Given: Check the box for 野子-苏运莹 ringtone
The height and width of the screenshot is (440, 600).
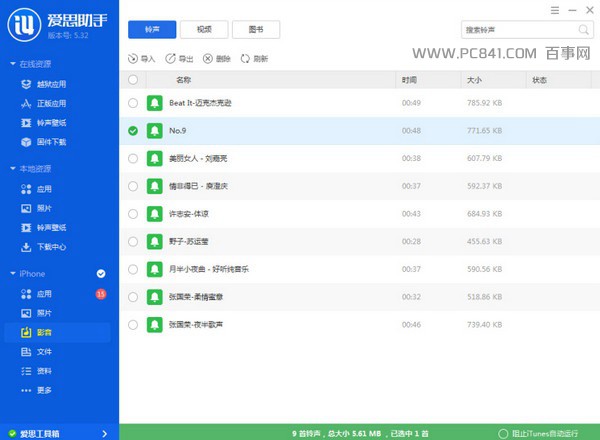Looking at the screenshot, I should coord(133,241).
